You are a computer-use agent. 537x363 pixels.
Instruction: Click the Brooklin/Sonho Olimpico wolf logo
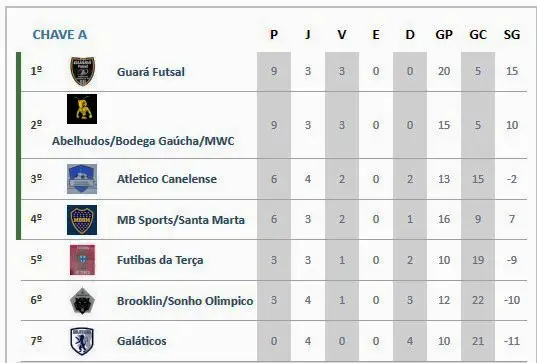click(82, 301)
